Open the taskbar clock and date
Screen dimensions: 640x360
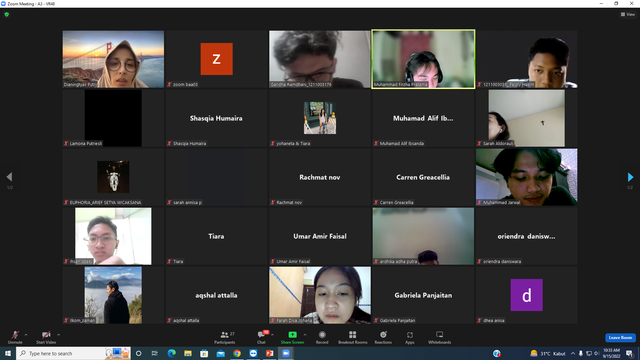tap(611, 353)
